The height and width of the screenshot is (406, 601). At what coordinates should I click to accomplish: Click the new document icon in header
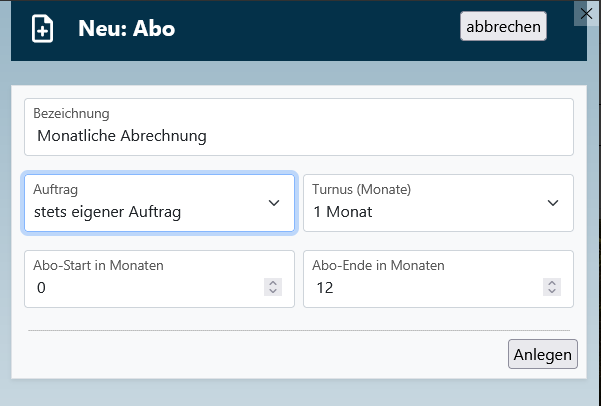[43, 28]
